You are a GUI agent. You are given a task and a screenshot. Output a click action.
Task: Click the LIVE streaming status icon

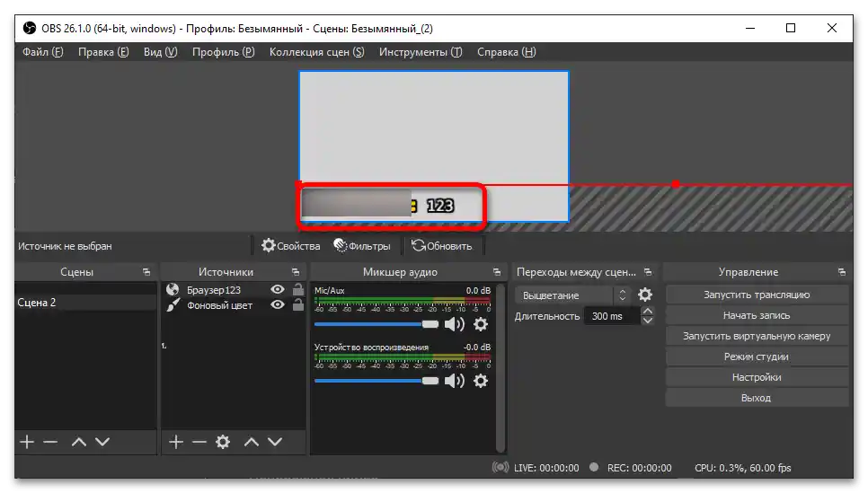pyautogui.click(x=500, y=467)
